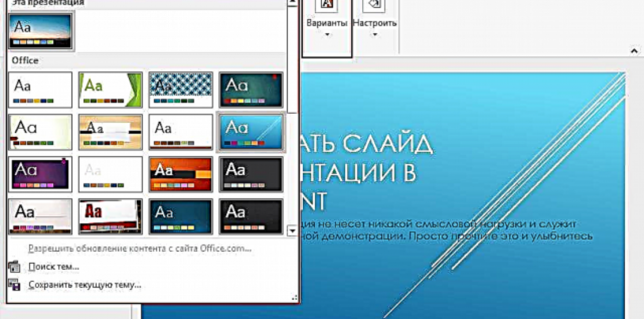The image size is (644, 319).
Task: Click the highlighted blue diagonal-lines theme
Action: (x=250, y=132)
